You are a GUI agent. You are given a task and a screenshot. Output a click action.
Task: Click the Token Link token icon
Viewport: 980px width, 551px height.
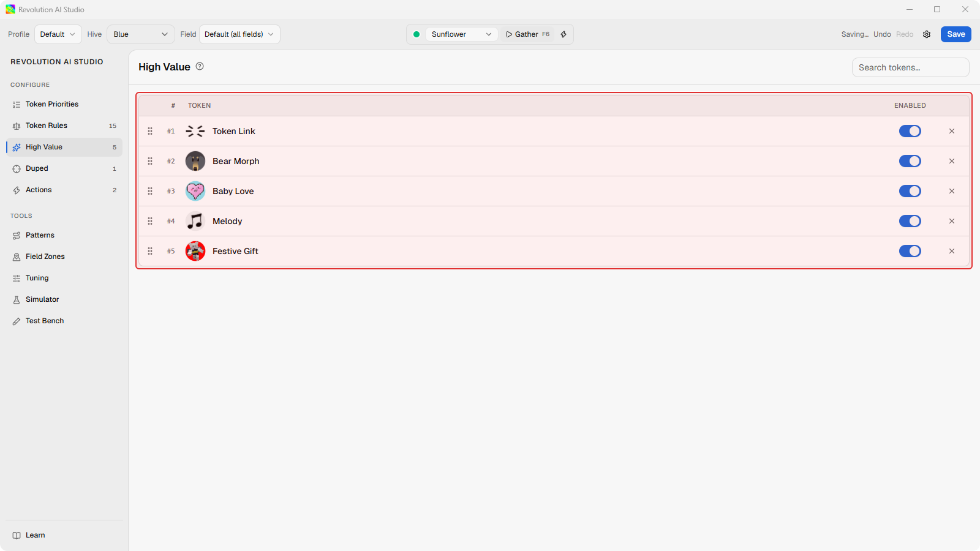point(195,131)
